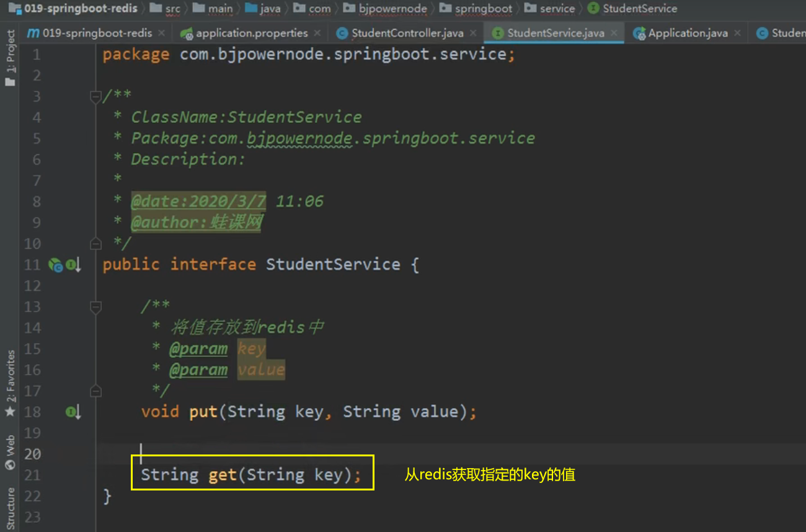Click the Application.java tab icon
Image resolution: width=806 pixels, height=532 pixels.
click(x=639, y=33)
